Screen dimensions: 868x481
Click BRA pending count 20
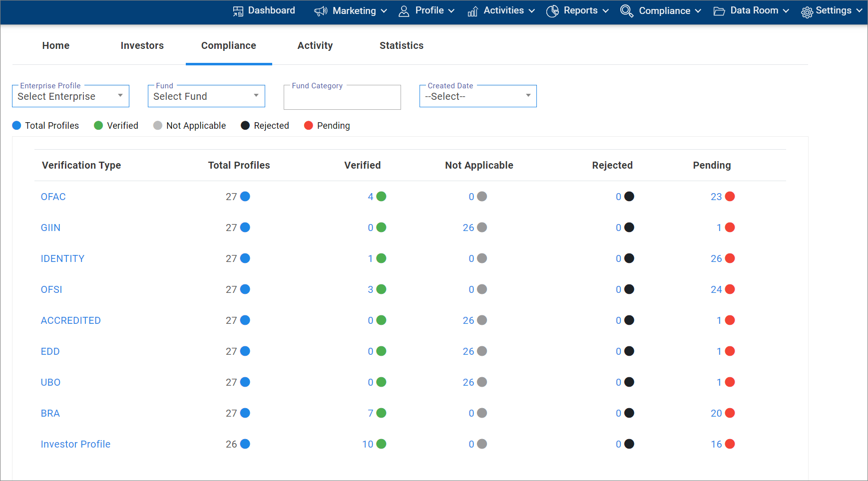point(716,413)
